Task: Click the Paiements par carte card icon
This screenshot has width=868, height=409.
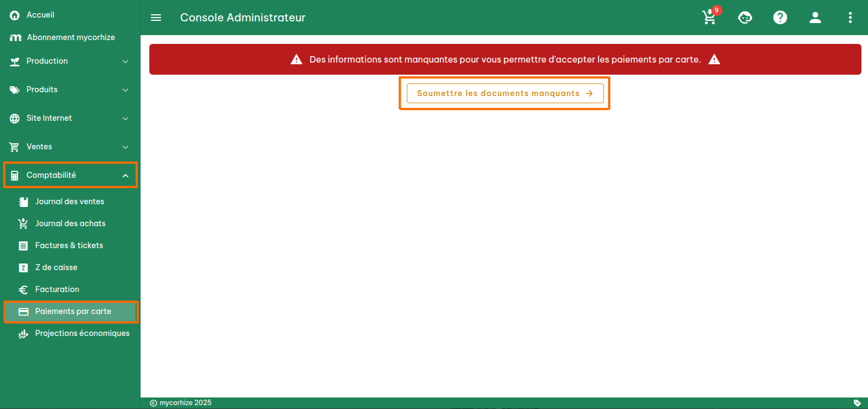Action: click(x=24, y=312)
